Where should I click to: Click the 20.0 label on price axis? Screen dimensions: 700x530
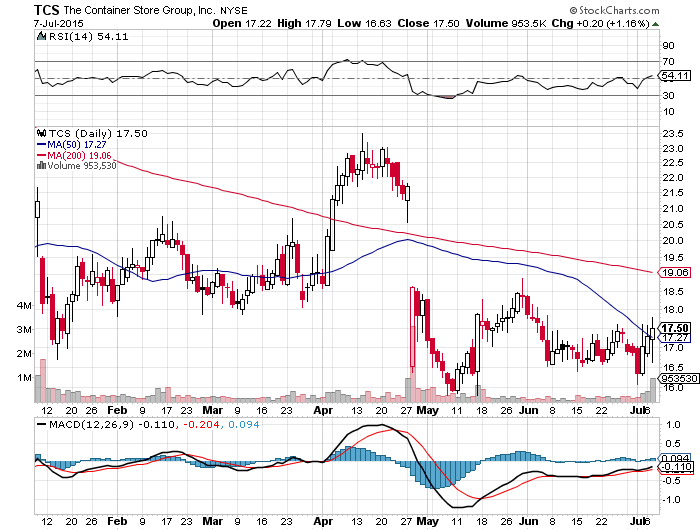(x=673, y=241)
